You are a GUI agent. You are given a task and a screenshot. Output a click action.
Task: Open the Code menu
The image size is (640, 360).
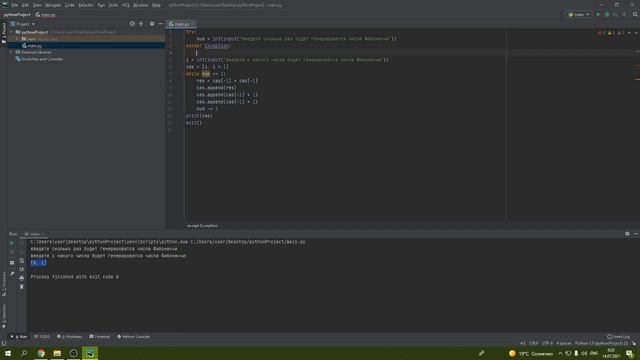click(x=69, y=5)
